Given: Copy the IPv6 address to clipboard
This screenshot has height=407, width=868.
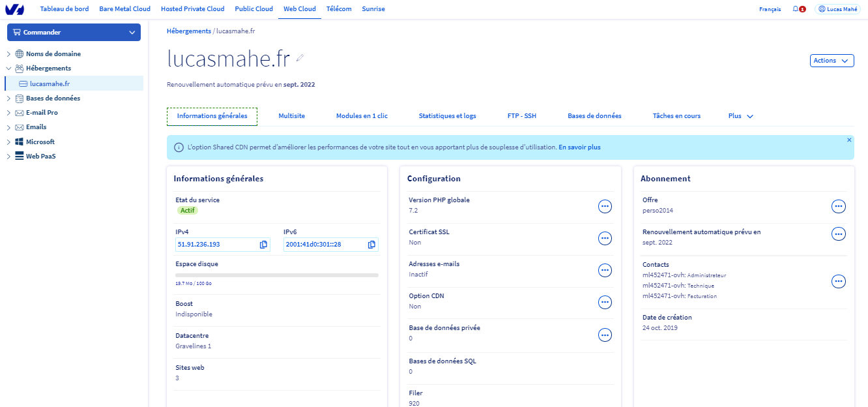Looking at the screenshot, I should [371, 245].
